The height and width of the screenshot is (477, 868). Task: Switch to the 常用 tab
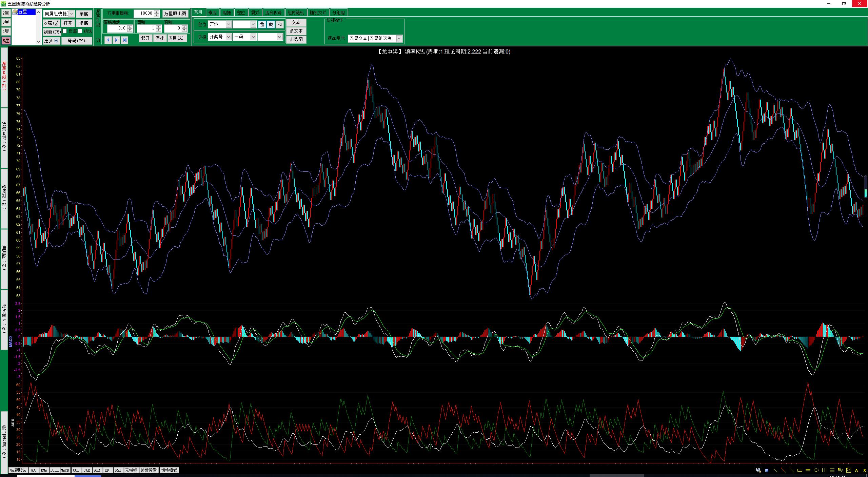tap(198, 12)
